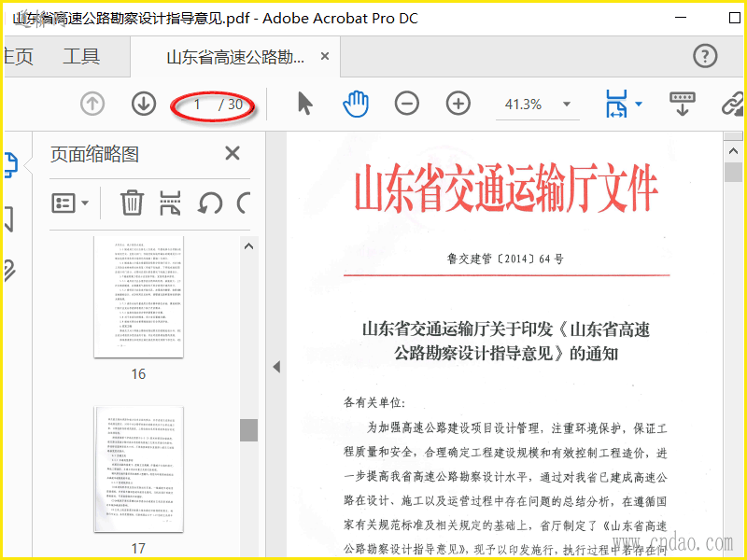Viewport: 747px width, 560px height.
Task: Click the print/extract pages icon in thumbnails panel
Action: (x=170, y=203)
